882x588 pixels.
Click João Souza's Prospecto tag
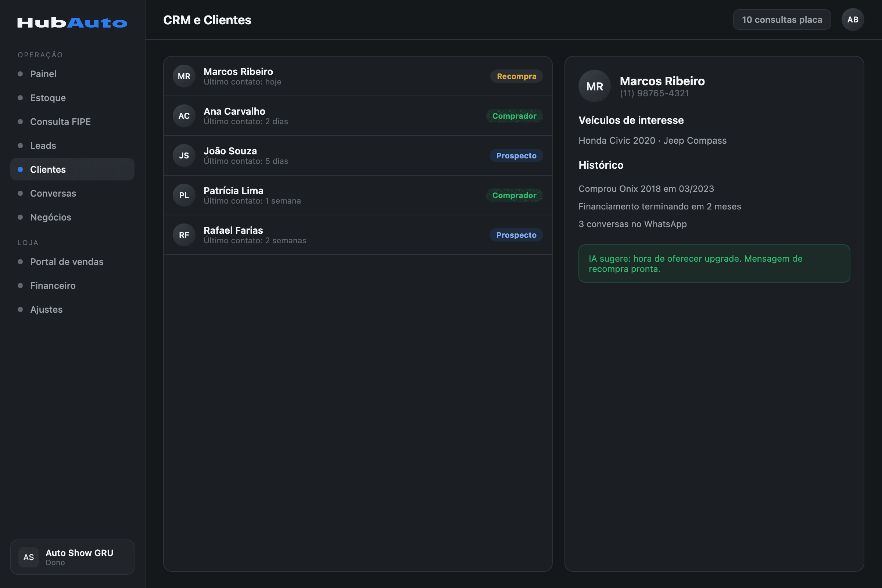(516, 155)
